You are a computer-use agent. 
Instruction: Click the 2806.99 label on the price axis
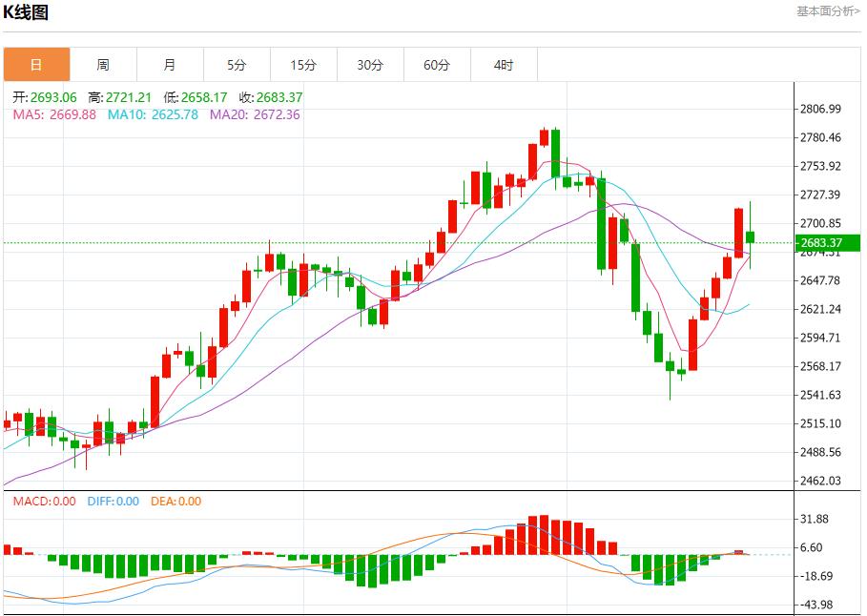(x=820, y=110)
